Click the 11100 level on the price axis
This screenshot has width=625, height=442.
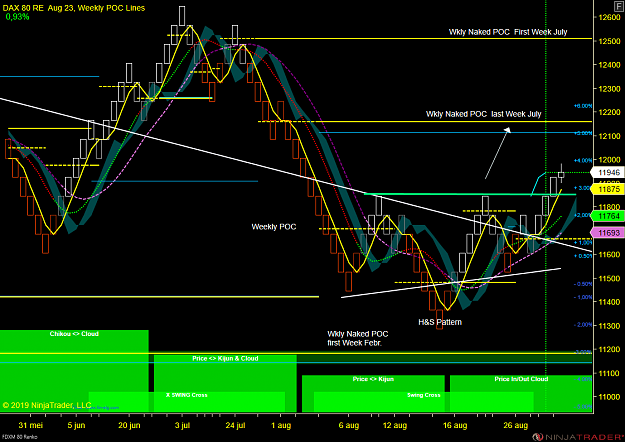pos(609,373)
